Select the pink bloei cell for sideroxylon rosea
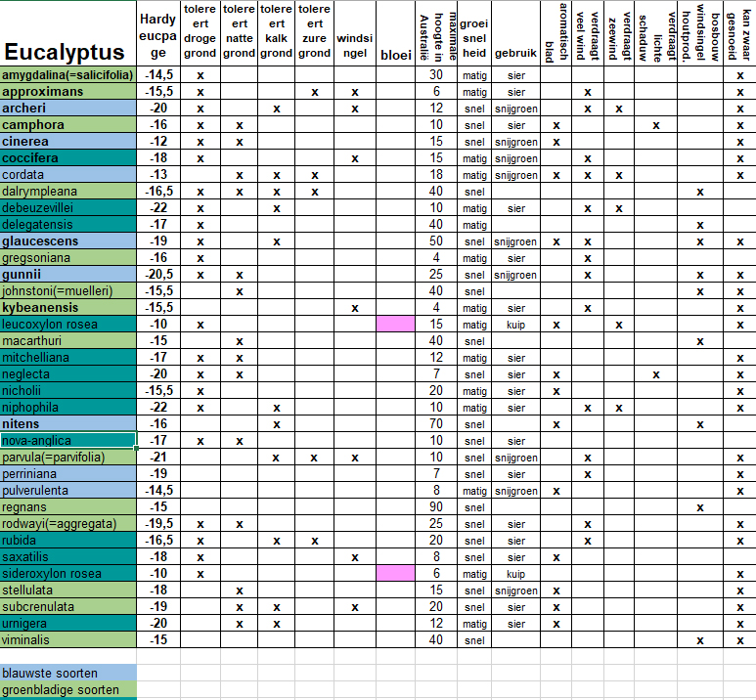This screenshot has width=756, height=700. click(395, 574)
